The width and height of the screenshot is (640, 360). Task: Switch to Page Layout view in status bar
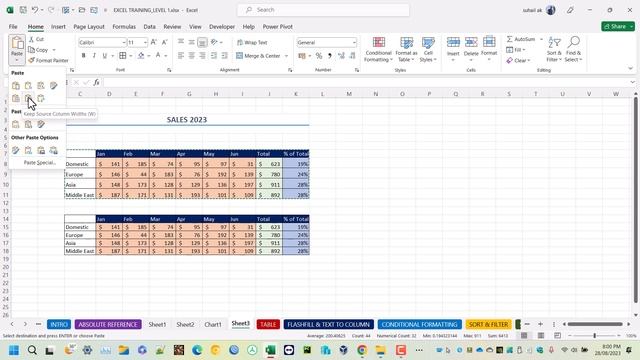541,336
